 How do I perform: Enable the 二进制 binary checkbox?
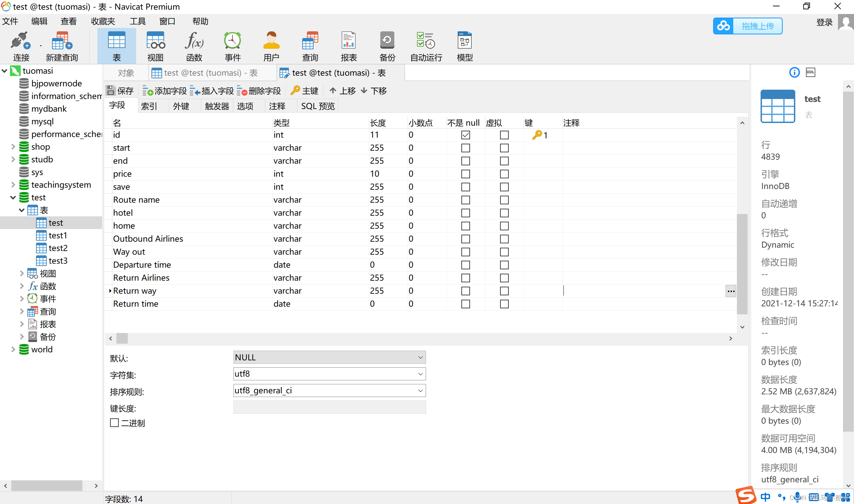point(114,423)
